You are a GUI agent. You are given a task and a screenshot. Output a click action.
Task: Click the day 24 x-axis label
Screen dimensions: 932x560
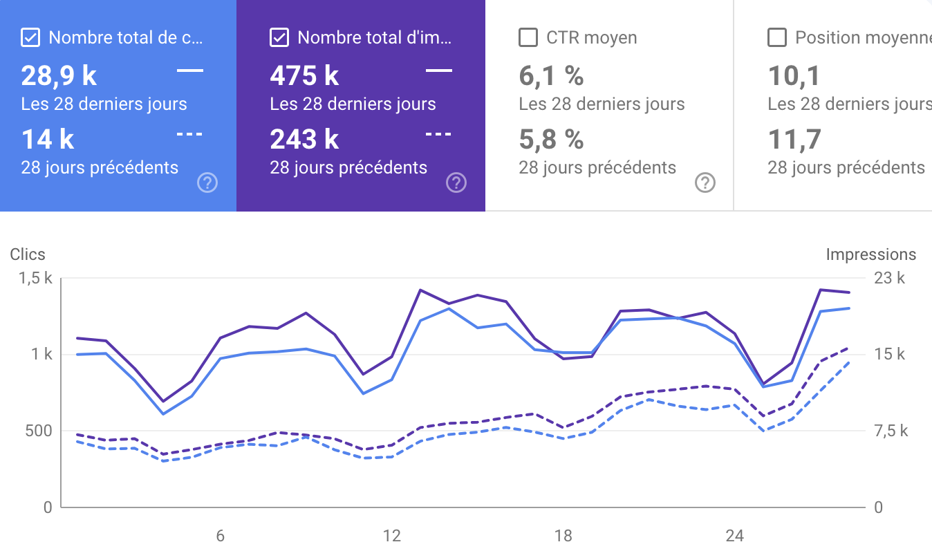pyautogui.click(x=735, y=536)
